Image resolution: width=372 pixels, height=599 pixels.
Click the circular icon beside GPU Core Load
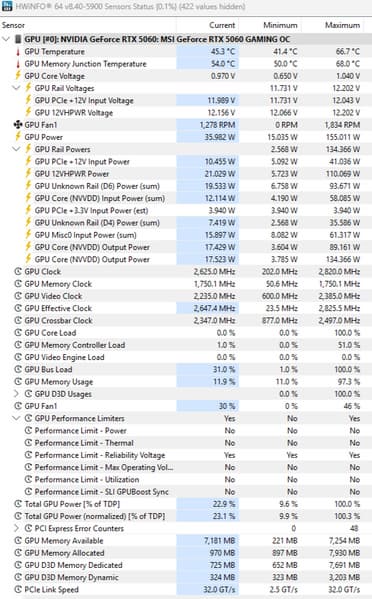[x=18, y=333]
